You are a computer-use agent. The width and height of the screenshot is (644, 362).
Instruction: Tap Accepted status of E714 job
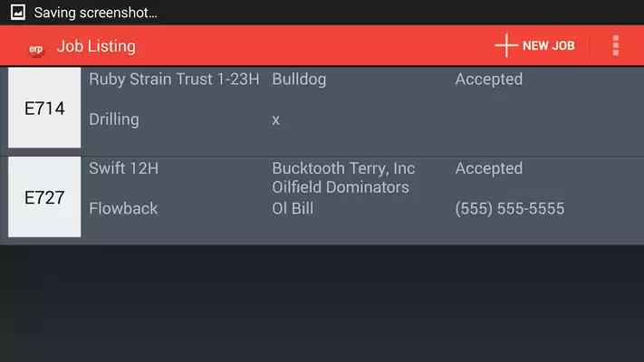(489, 80)
